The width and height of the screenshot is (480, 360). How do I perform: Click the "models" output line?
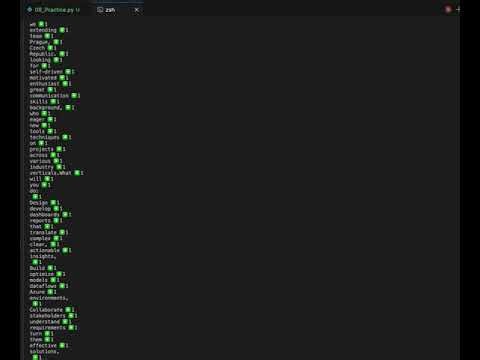(44, 280)
